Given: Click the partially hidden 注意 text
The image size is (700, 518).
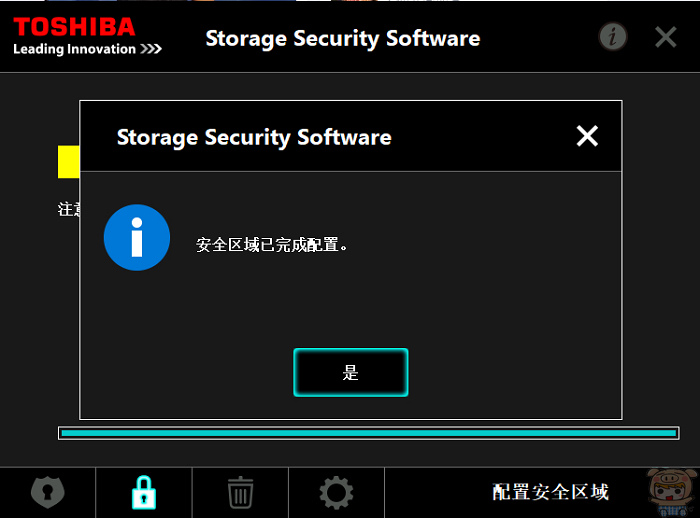Looking at the screenshot, I should coord(69,209).
